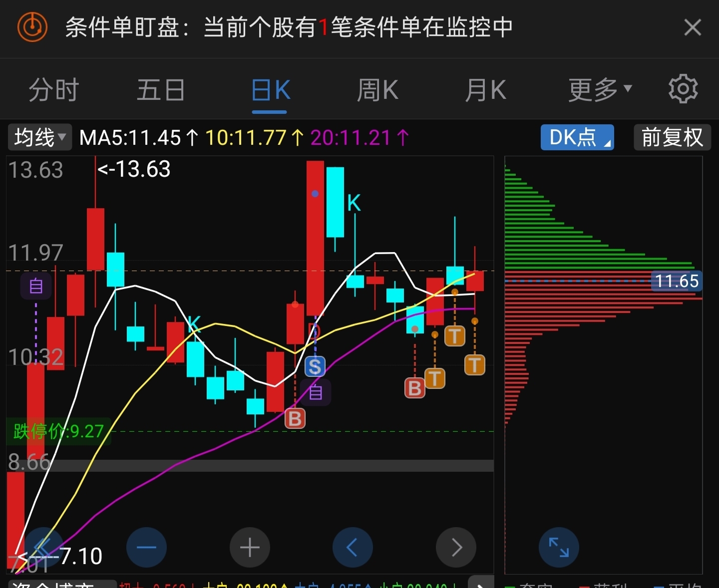This screenshot has width=719, height=588.
Task: Tap the highest orange T marker
Action: (455, 336)
